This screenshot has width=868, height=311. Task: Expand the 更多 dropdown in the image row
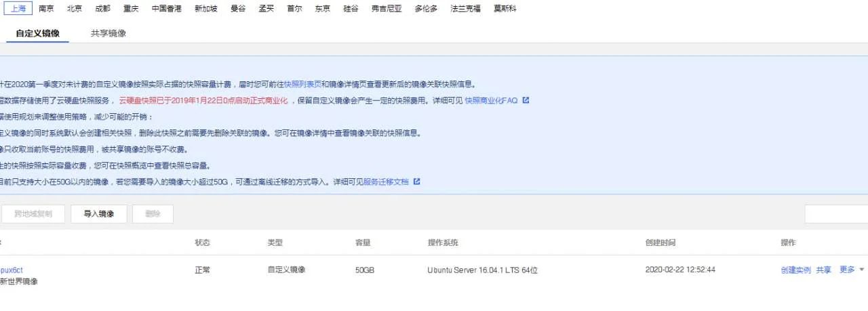click(x=852, y=270)
